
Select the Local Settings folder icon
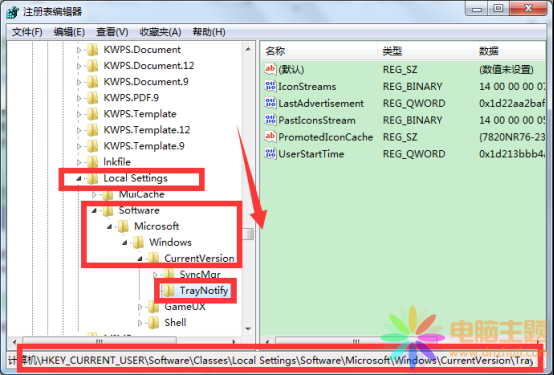93,178
